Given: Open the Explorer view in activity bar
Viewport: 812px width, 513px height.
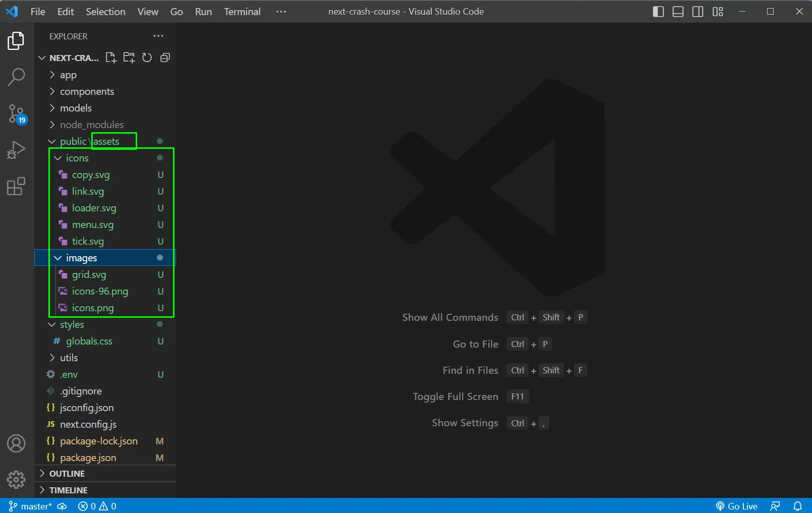Looking at the screenshot, I should (16, 41).
